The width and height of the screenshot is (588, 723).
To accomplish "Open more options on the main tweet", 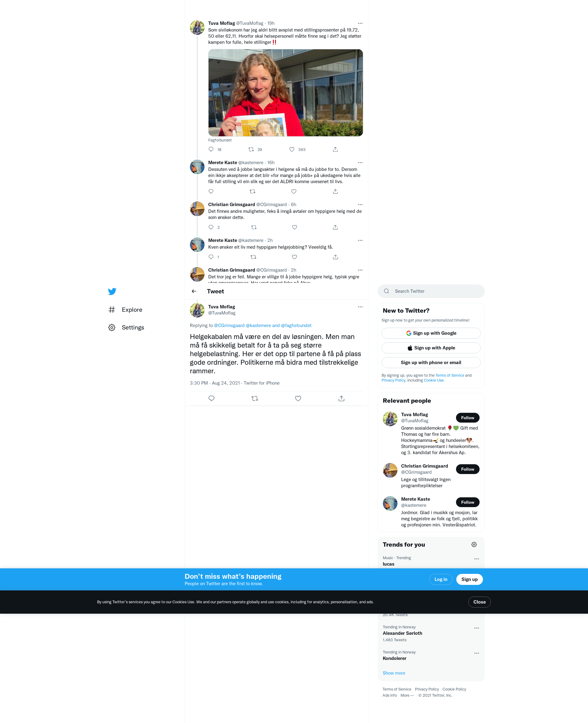I will (x=360, y=307).
